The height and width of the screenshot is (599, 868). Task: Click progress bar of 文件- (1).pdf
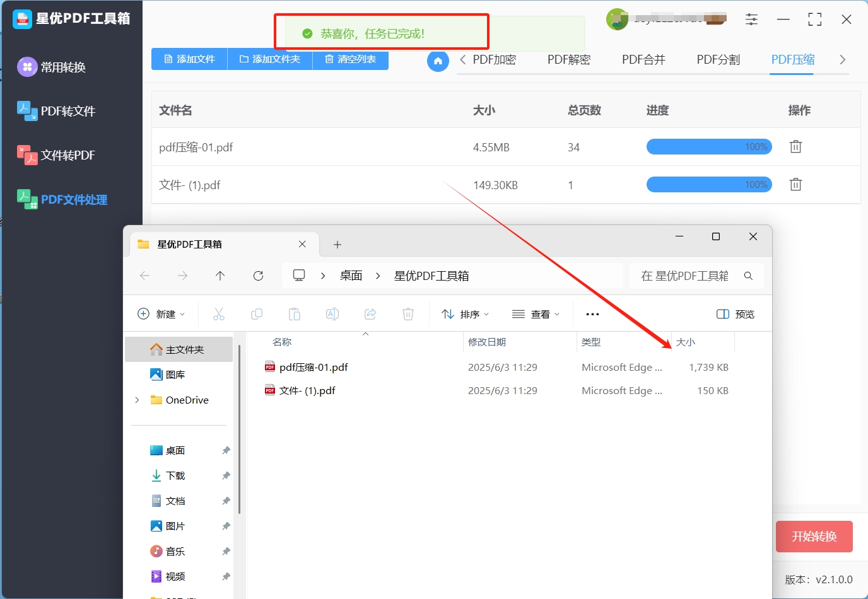(709, 185)
